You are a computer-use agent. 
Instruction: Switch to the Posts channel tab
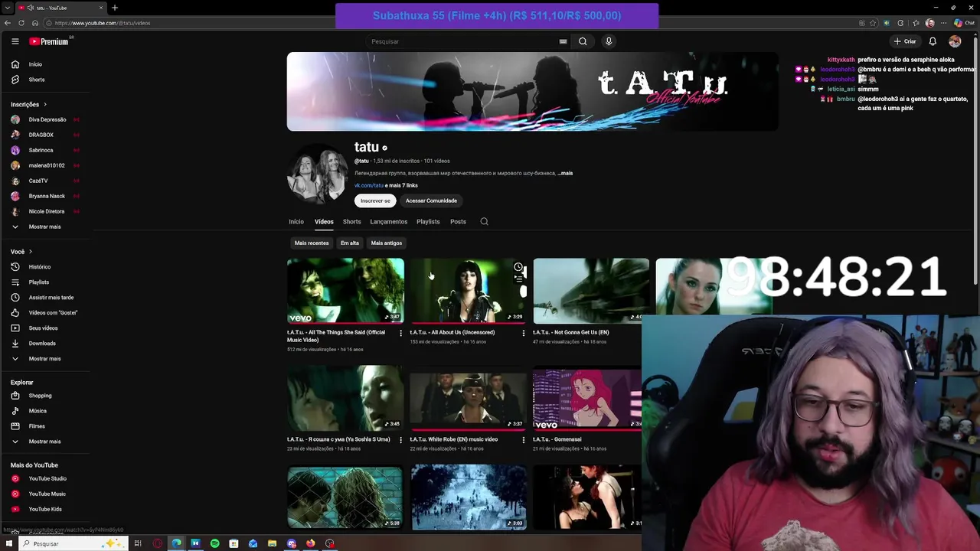458,222
